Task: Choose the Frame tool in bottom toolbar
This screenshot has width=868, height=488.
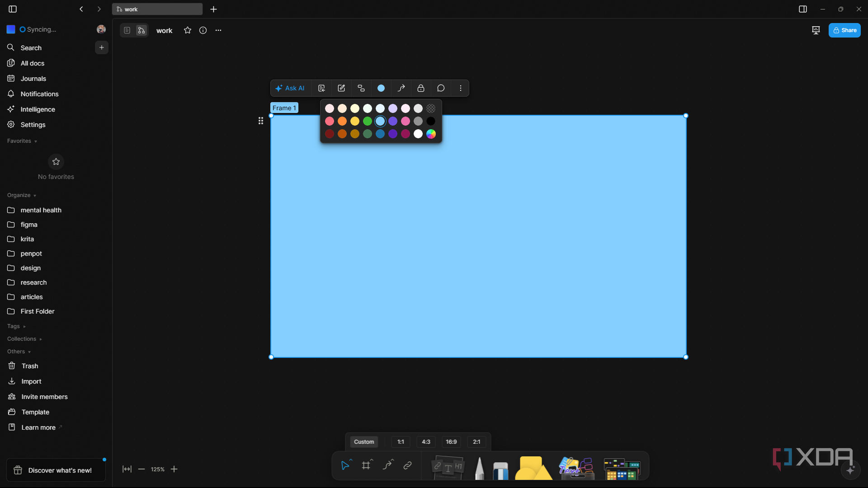Action: pyautogui.click(x=367, y=465)
